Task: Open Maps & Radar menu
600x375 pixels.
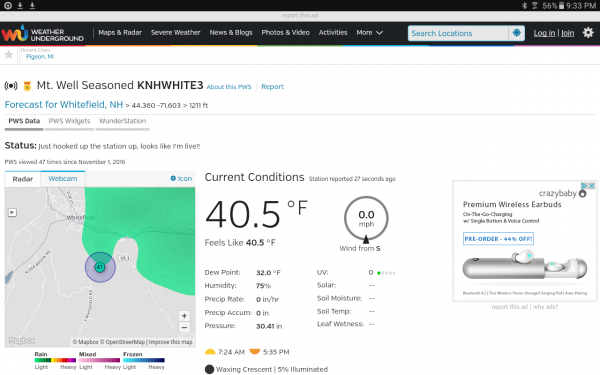Action: (x=120, y=33)
